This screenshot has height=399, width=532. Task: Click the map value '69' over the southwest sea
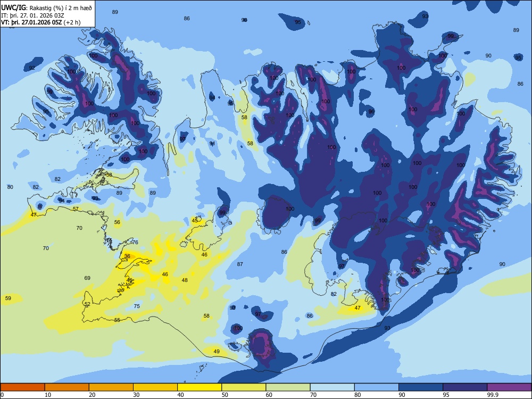(x=87, y=278)
